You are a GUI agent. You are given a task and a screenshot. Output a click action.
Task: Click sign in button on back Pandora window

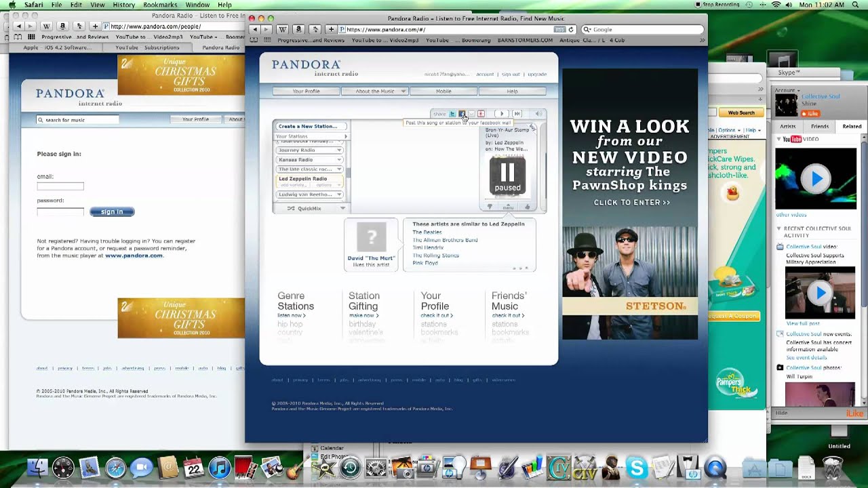pos(112,211)
